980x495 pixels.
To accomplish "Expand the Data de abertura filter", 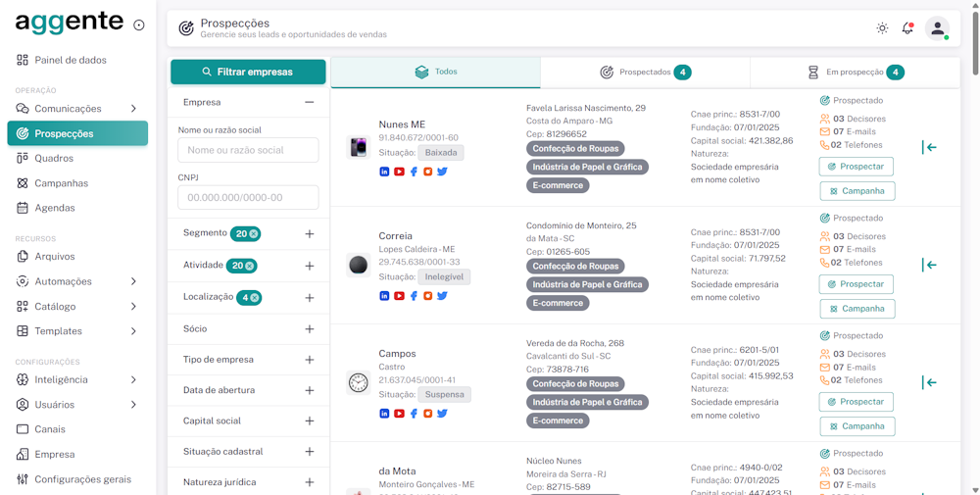I will click(310, 391).
